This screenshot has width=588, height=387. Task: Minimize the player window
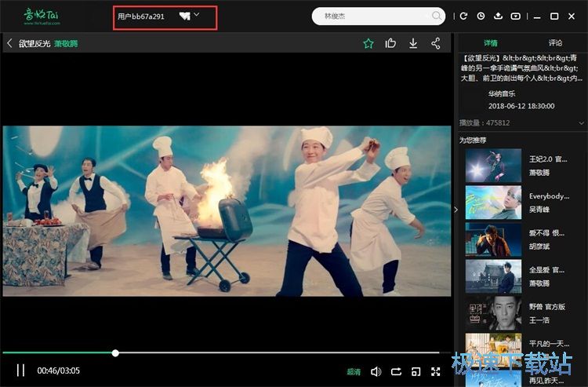click(537, 16)
